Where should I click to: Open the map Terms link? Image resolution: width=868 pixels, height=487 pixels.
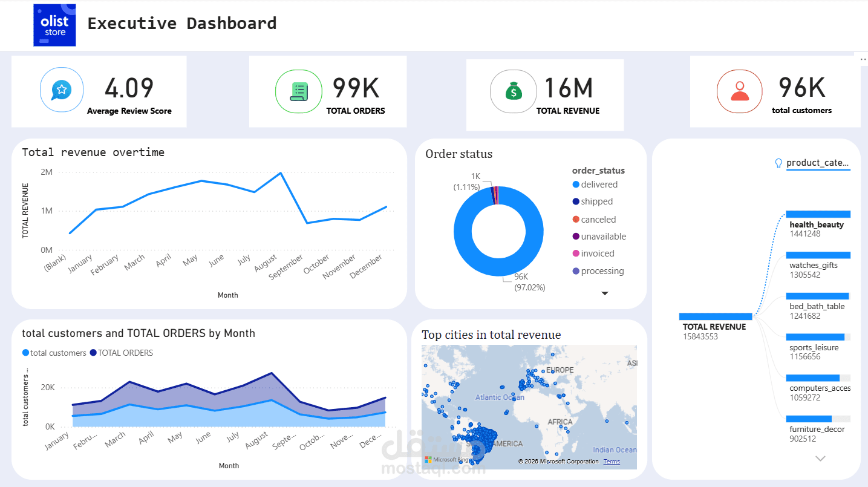point(612,462)
